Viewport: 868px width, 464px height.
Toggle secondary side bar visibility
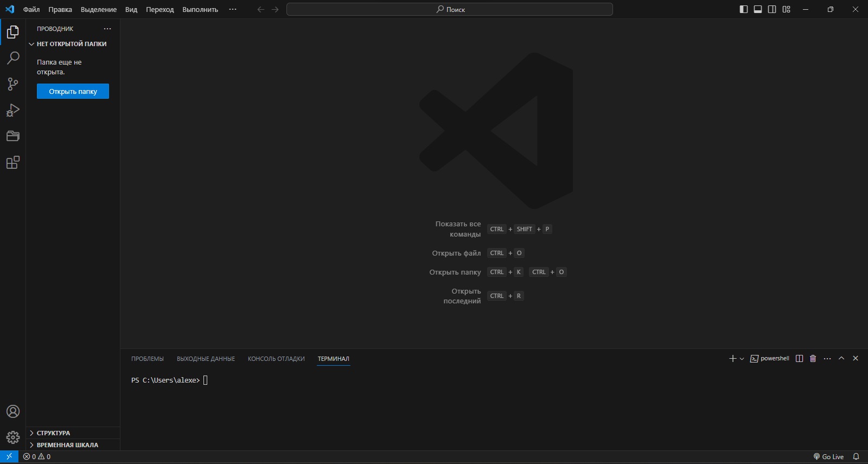tap(772, 9)
